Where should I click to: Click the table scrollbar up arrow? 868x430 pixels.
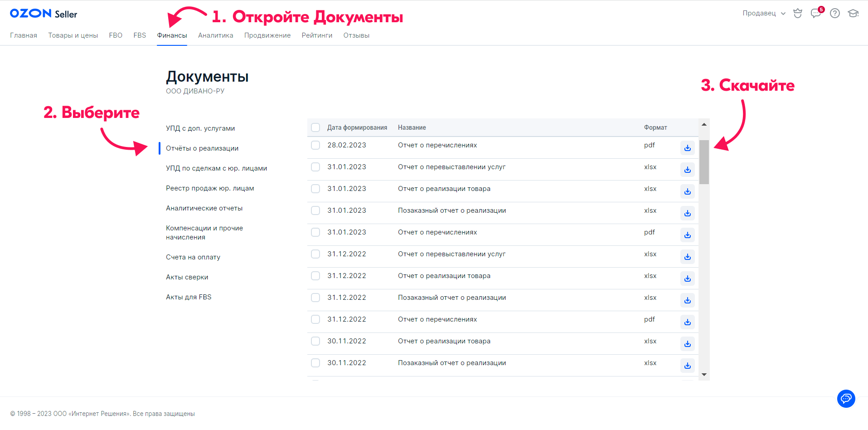704,124
